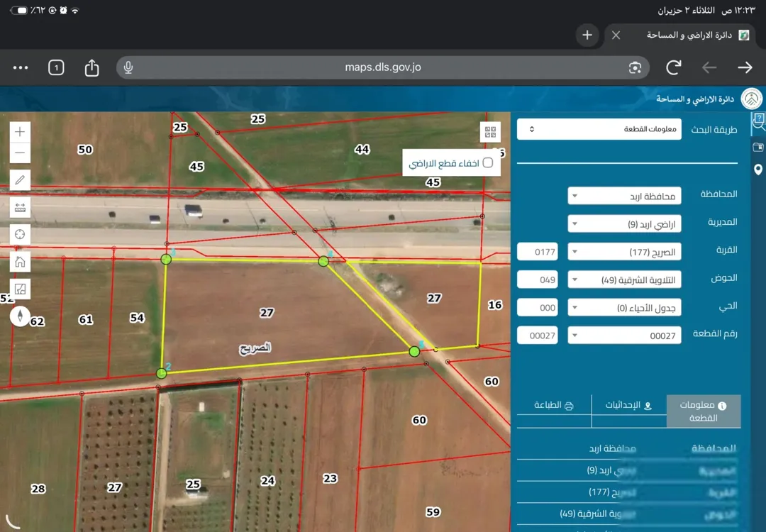Viewport: 766px width, 532px height.
Task: Switch to the الطباعة print tab
Action: (554, 406)
